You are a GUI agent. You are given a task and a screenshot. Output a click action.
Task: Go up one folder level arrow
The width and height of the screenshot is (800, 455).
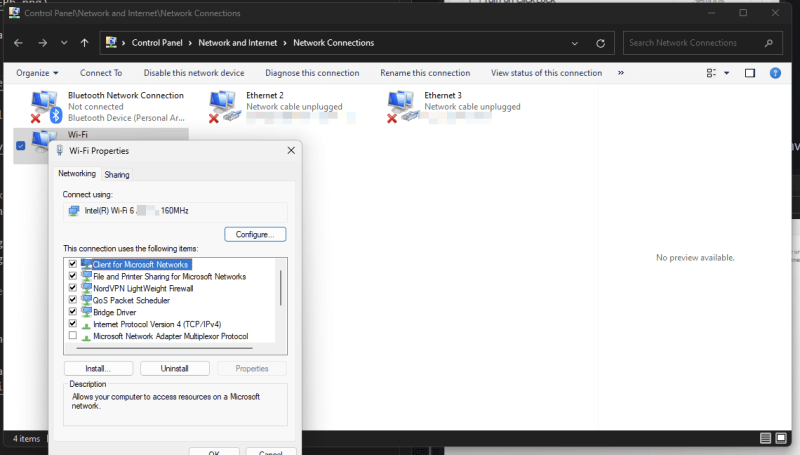[85, 43]
